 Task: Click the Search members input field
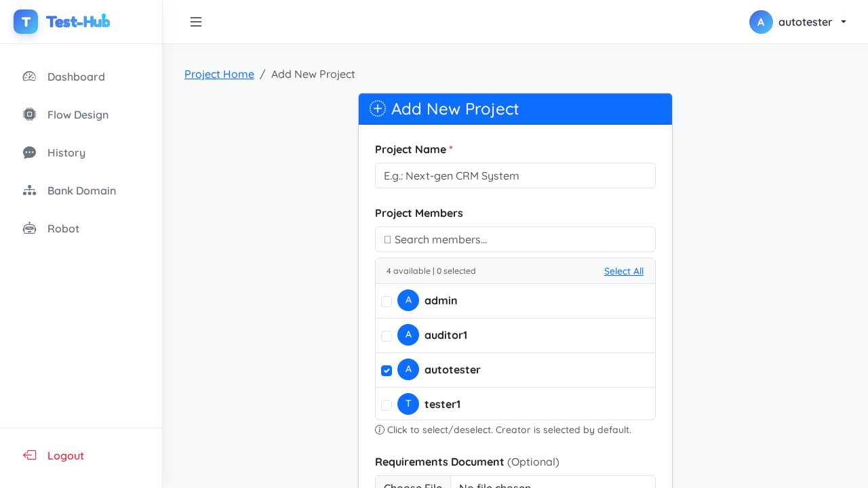click(515, 239)
